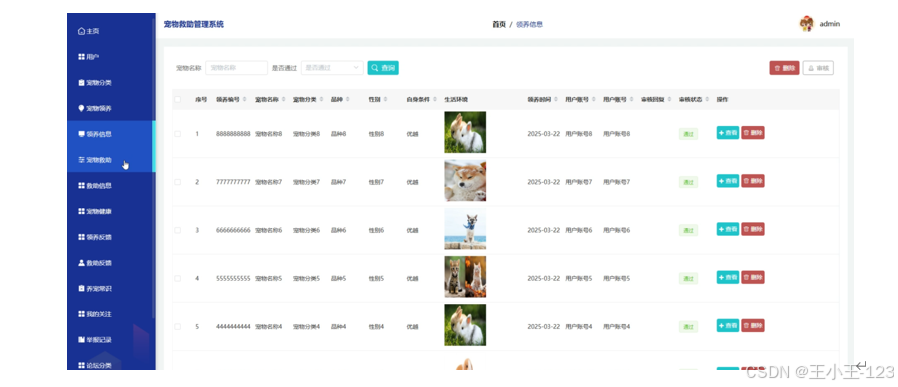The width and height of the screenshot is (898, 387).
Task: Open the rabbit photo in row 5
Action: (x=465, y=325)
